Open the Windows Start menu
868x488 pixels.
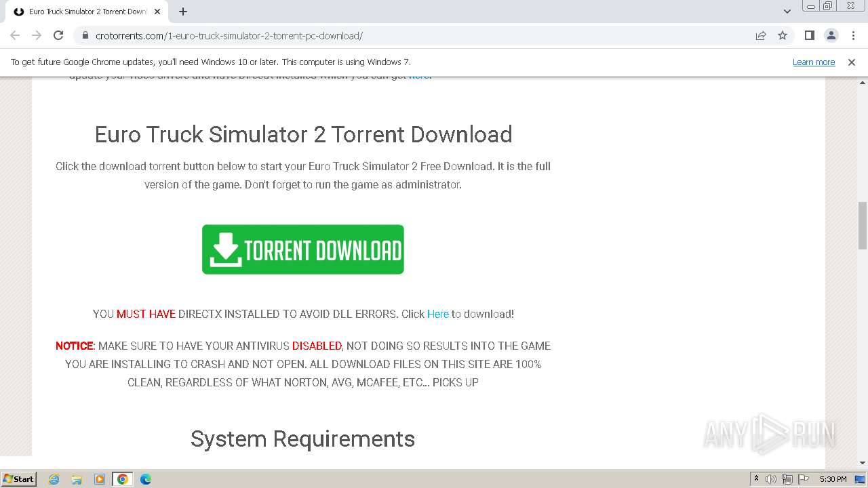point(18,479)
